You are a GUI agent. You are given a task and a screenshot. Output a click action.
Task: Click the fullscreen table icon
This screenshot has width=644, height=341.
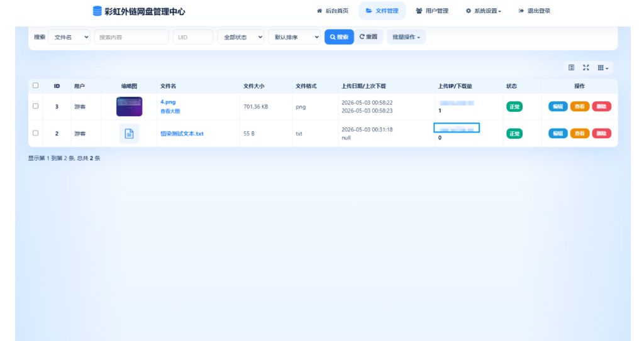(x=586, y=68)
